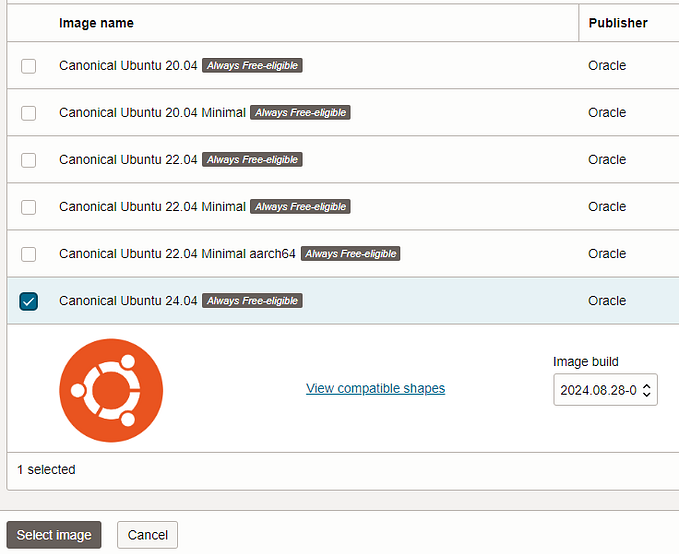
Task: Click the Publisher column header
Action: point(618,23)
